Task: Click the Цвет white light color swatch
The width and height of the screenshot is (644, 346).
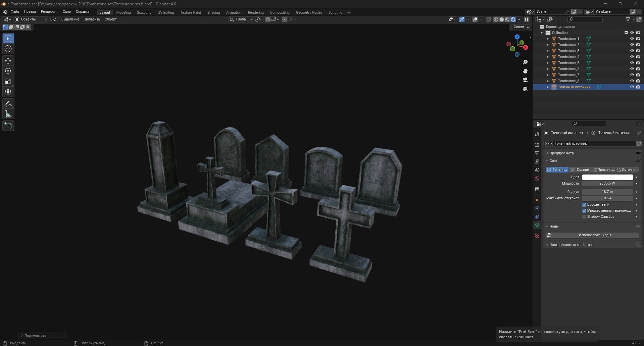Action: point(607,177)
